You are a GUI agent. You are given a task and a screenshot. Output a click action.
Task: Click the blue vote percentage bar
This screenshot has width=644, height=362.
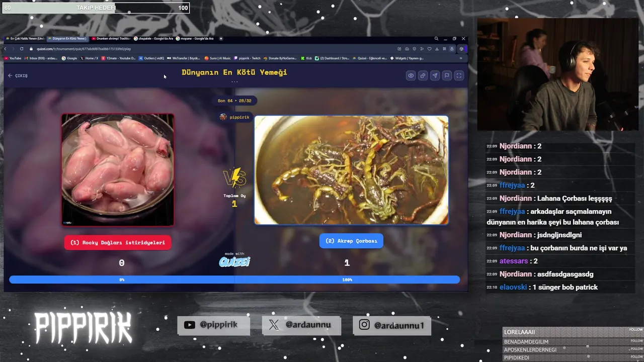click(234, 280)
